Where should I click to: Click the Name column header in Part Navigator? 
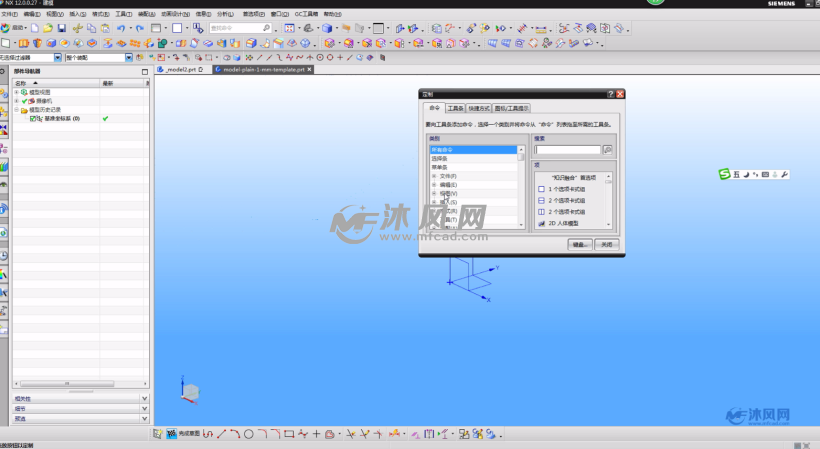tap(56, 83)
